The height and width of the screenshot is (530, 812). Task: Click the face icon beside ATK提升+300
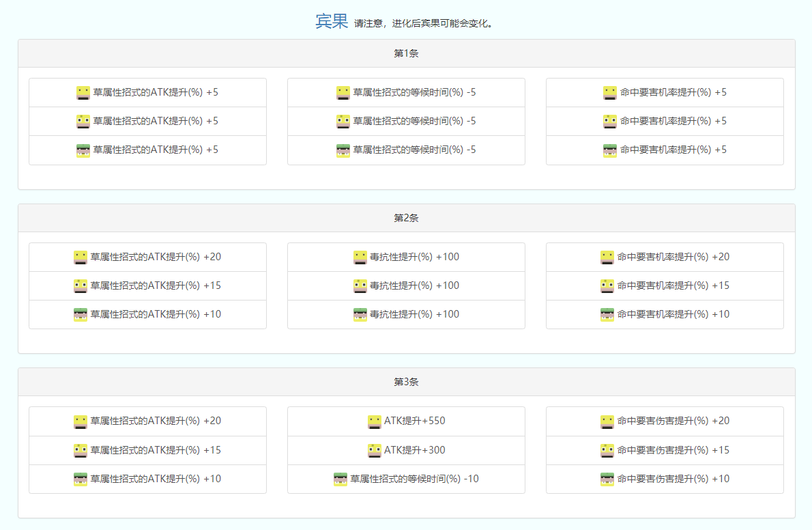tap(374, 450)
